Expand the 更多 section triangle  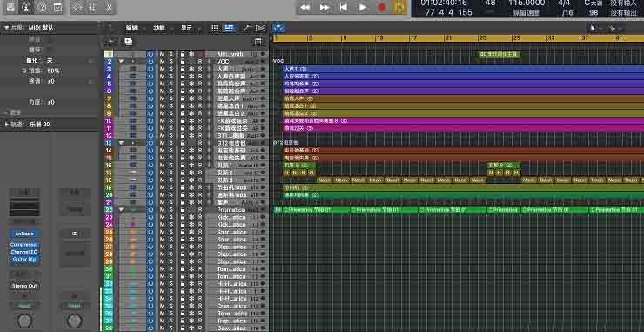point(6,112)
